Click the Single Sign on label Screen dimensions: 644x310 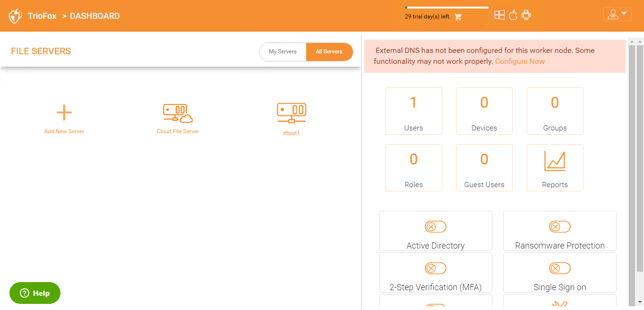[x=560, y=287]
